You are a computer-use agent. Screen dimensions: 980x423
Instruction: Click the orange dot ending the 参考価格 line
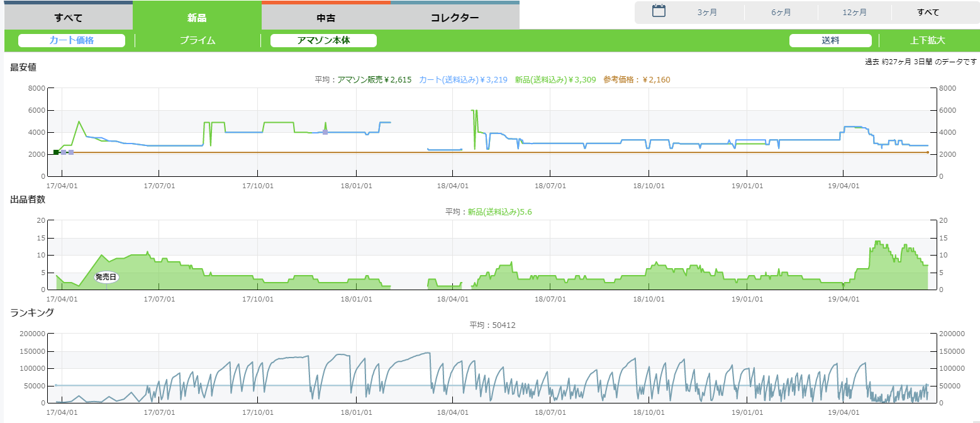click(x=927, y=152)
